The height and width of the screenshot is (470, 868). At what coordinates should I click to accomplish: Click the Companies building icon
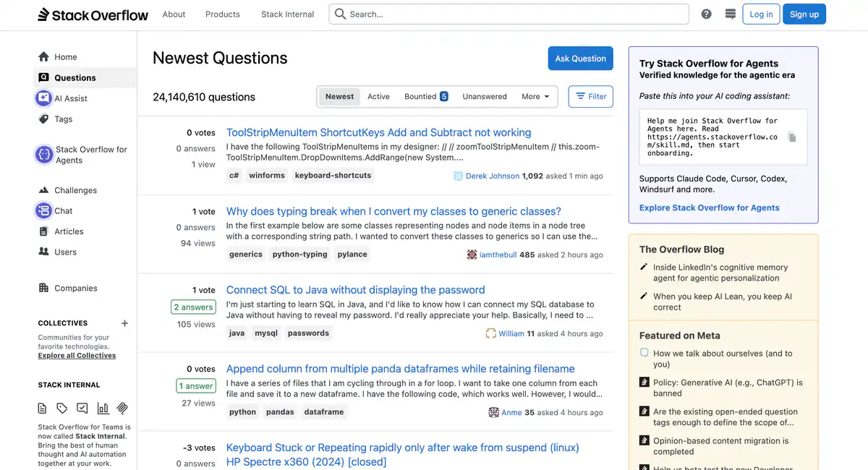[x=43, y=288]
